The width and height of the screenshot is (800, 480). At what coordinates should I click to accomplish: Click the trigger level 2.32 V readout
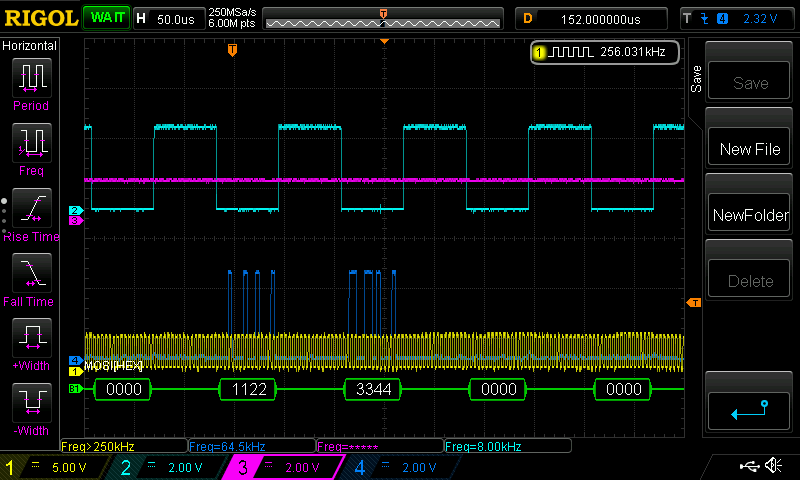[x=760, y=19]
